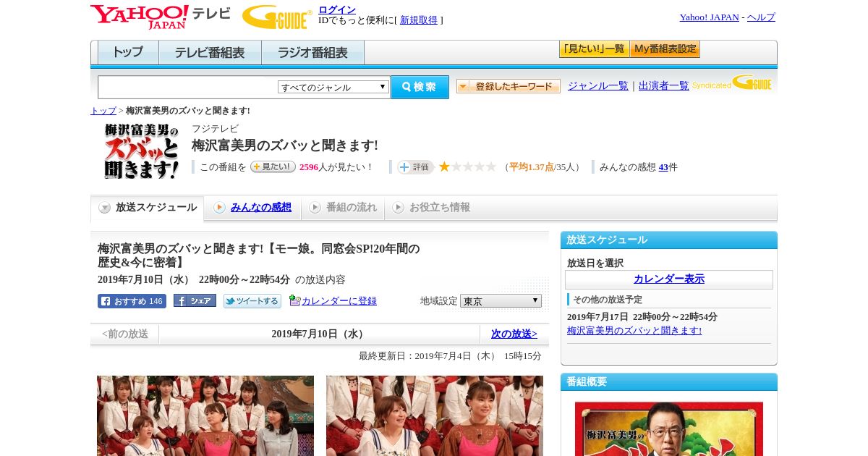Open the ジャンル一覧 link
This screenshot has width=868, height=456.
click(598, 85)
